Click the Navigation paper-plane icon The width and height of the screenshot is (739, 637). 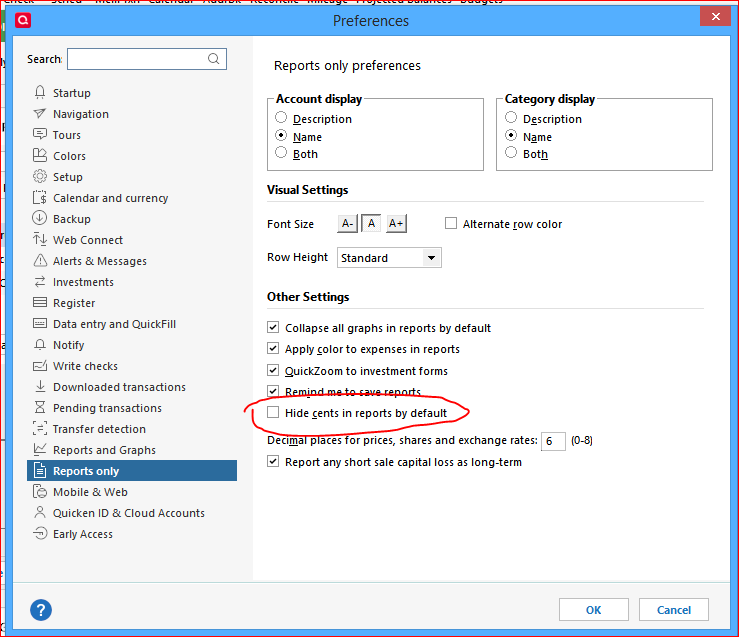[40, 114]
